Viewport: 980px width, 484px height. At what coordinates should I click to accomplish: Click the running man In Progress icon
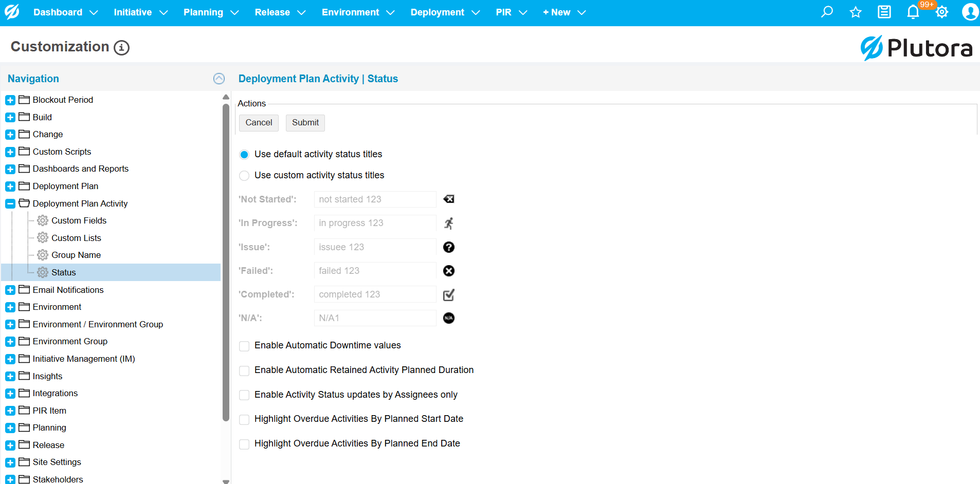[449, 224]
